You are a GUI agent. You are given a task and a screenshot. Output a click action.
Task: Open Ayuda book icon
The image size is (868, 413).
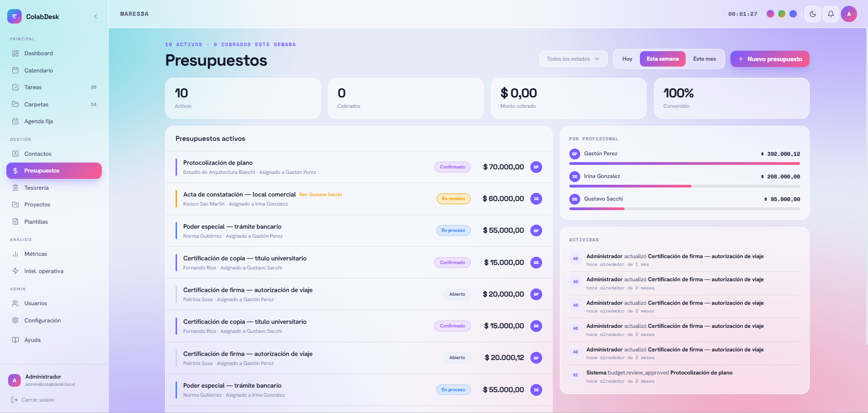coord(15,340)
